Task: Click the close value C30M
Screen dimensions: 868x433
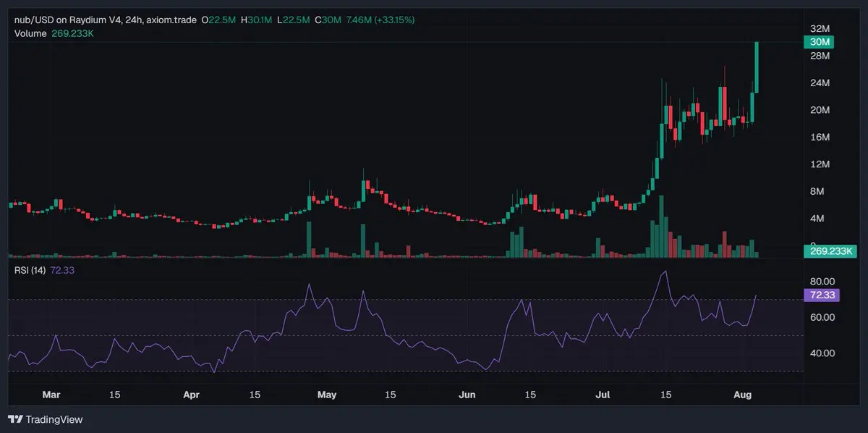Action: coord(328,20)
